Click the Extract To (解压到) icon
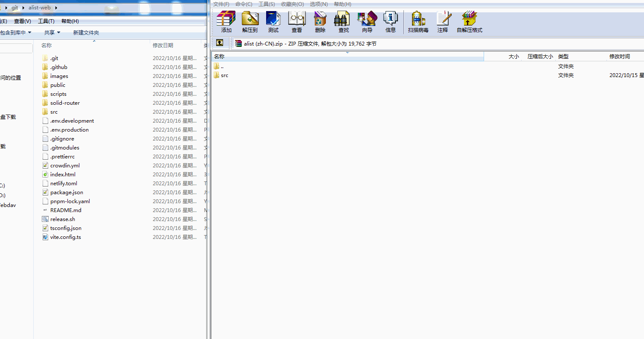 tap(250, 22)
